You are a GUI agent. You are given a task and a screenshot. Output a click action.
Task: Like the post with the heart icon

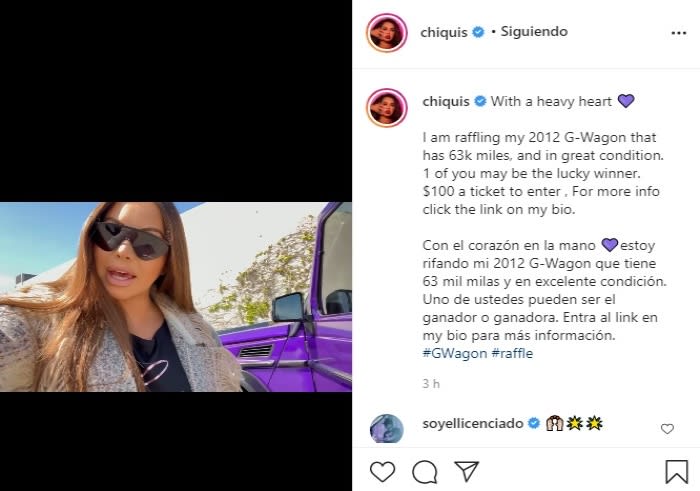point(383,472)
